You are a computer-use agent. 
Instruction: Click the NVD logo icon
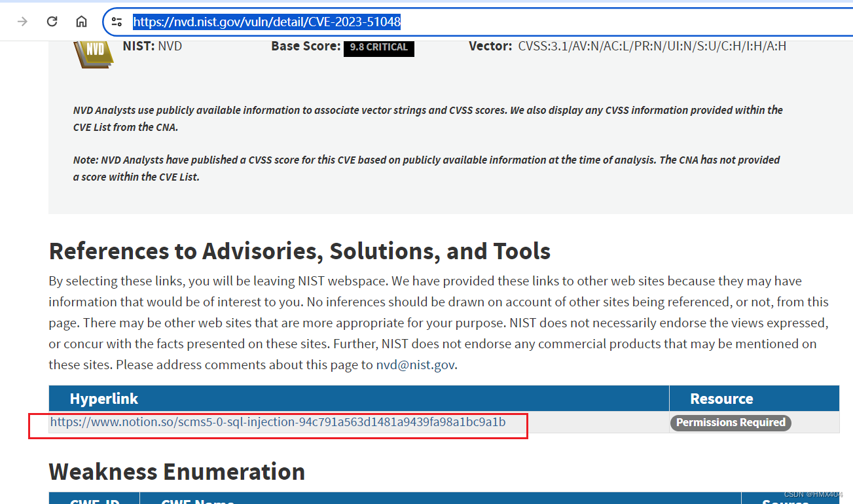[92, 54]
